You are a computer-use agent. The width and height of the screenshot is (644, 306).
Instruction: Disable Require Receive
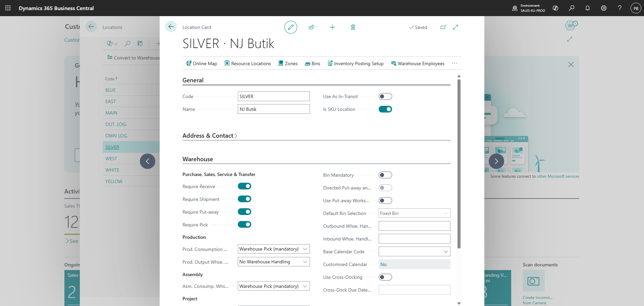click(245, 186)
